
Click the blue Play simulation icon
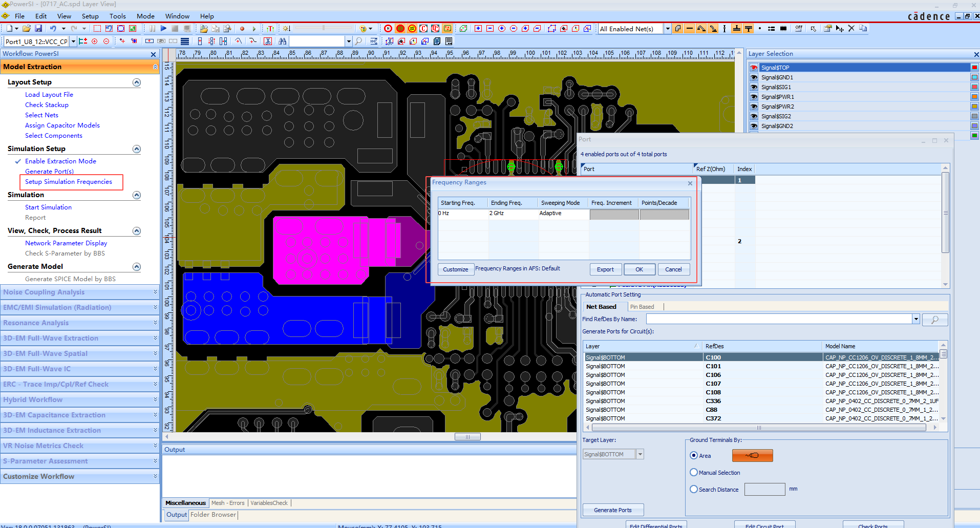tap(163, 28)
